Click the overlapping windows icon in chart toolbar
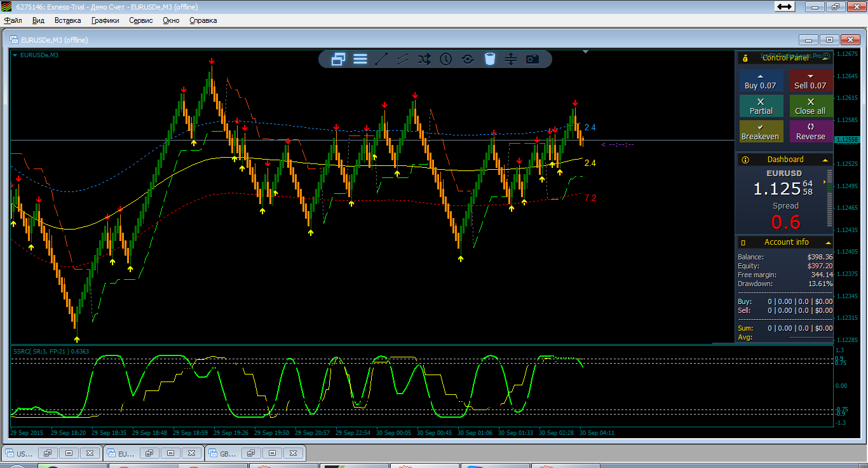 (x=338, y=59)
